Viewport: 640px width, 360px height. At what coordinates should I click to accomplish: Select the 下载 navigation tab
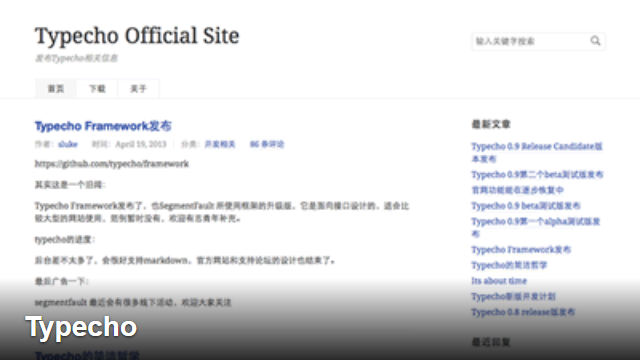[97, 89]
